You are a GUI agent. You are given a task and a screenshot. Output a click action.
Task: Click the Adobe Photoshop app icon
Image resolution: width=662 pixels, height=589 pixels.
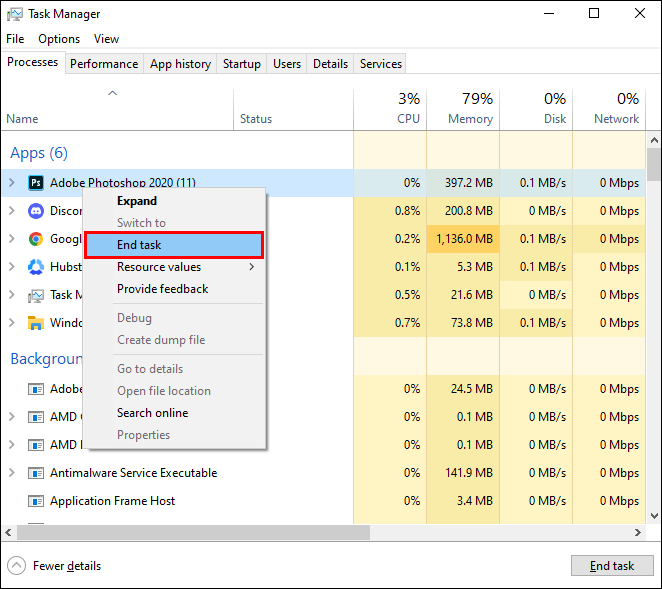(x=36, y=183)
